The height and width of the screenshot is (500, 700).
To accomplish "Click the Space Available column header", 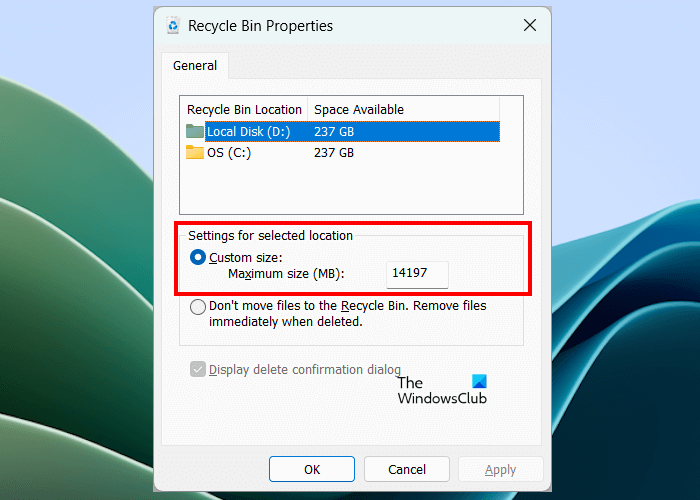I will (359, 109).
